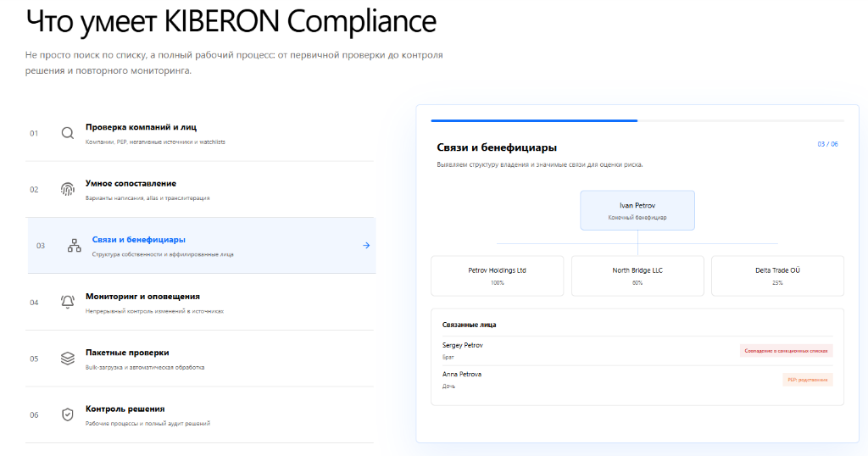Image resolution: width=868 pixels, height=456 pixels.
Task: Click the blue arrow on the Связи и бенефициары row
Action: 366,245
